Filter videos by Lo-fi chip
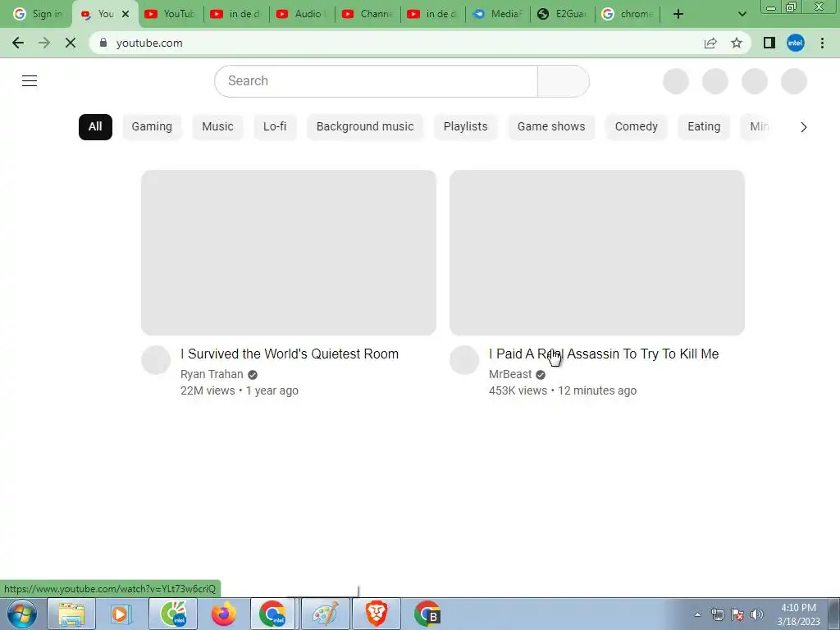840x630 pixels. tap(275, 127)
